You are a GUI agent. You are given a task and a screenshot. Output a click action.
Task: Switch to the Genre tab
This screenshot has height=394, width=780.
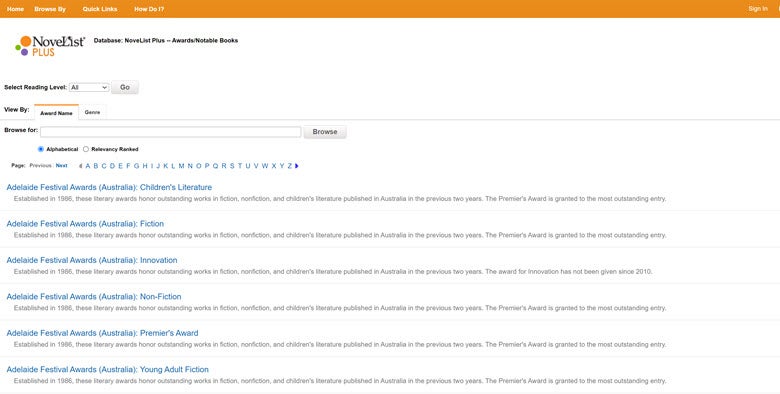[x=93, y=112]
